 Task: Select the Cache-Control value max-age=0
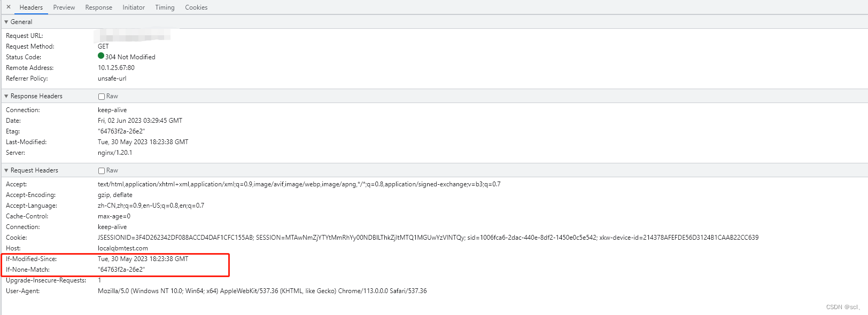pos(114,216)
